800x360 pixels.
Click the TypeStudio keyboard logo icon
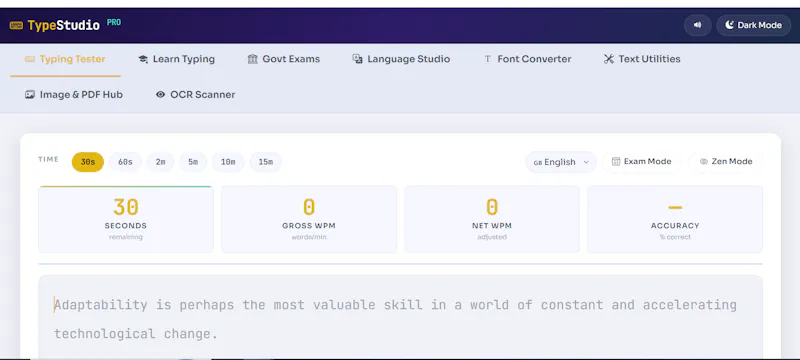(16, 25)
